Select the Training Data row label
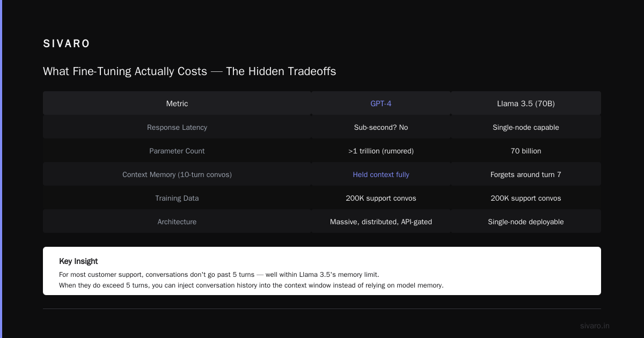Viewport: 644px width, 338px height. click(x=177, y=198)
